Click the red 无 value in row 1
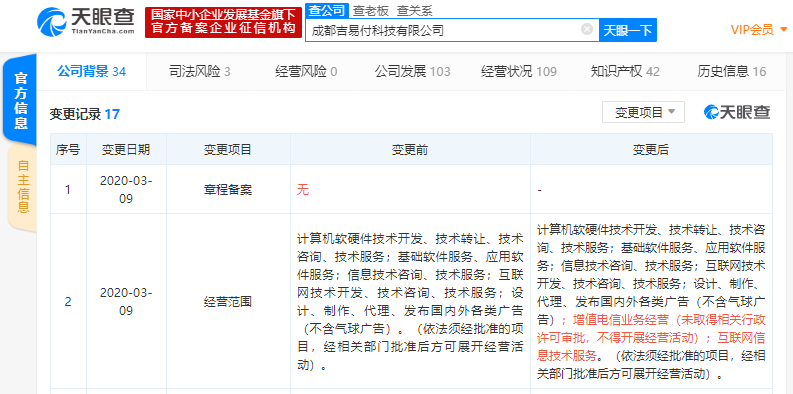793x394 pixels. 303,190
